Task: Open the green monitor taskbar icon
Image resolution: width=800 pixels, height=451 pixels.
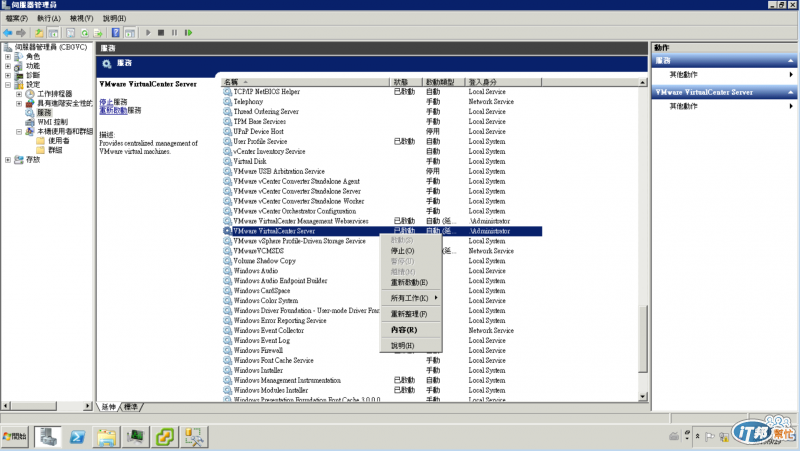Action: click(x=136, y=437)
